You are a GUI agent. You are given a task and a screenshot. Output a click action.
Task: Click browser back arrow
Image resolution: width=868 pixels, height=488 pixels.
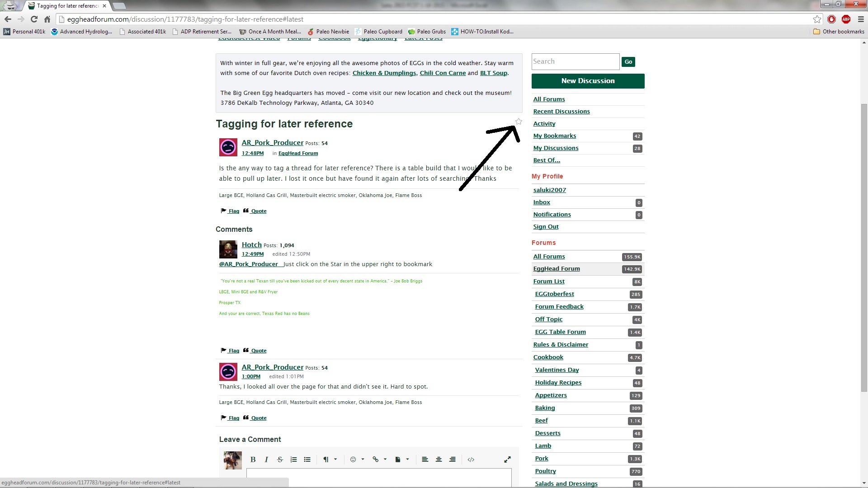(8, 19)
